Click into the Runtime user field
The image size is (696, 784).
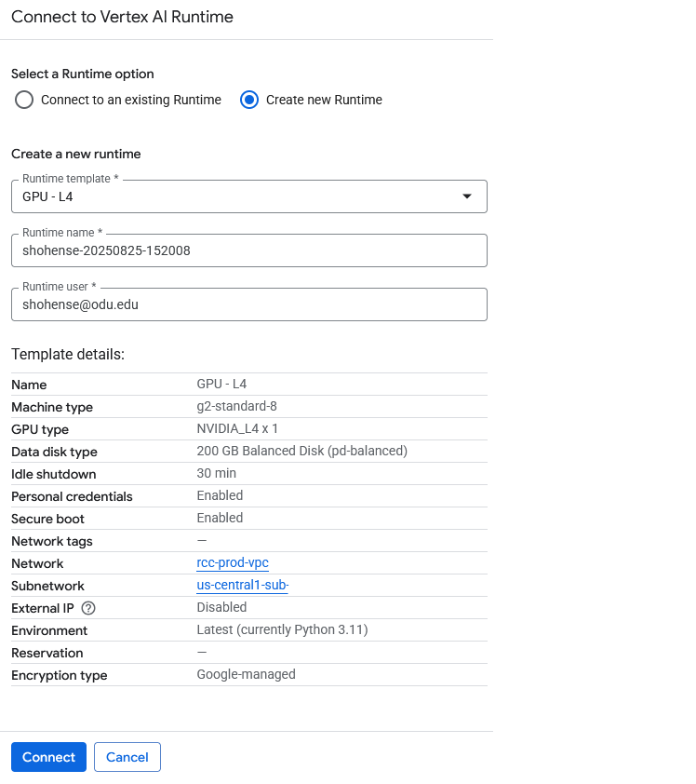[248, 304]
